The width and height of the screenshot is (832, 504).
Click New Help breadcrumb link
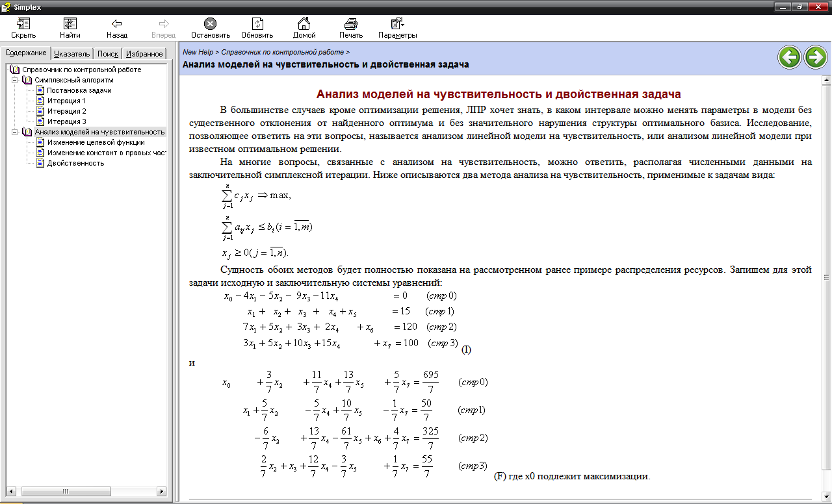(x=198, y=51)
